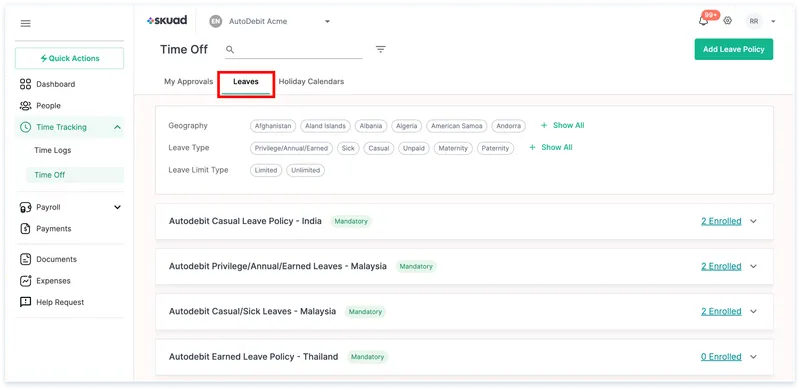Click the People icon in sidebar
800x390 pixels.
click(x=26, y=106)
